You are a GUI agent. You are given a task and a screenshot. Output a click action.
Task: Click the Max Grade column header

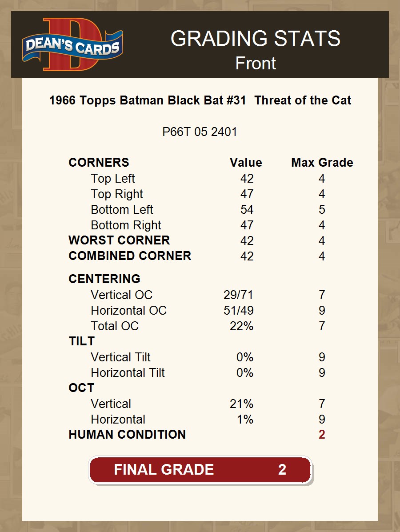point(322,163)
